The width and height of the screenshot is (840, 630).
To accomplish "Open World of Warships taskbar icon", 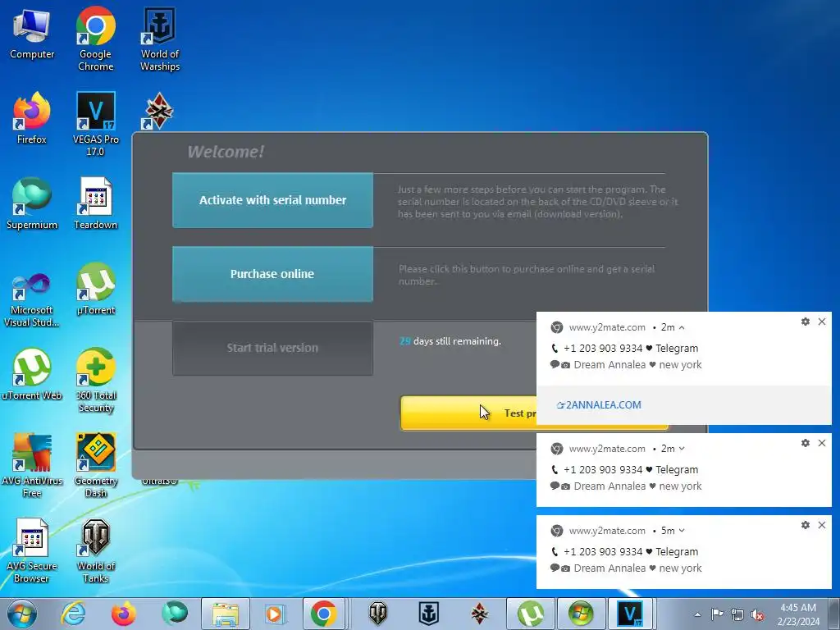I will [x=428, y=614].
